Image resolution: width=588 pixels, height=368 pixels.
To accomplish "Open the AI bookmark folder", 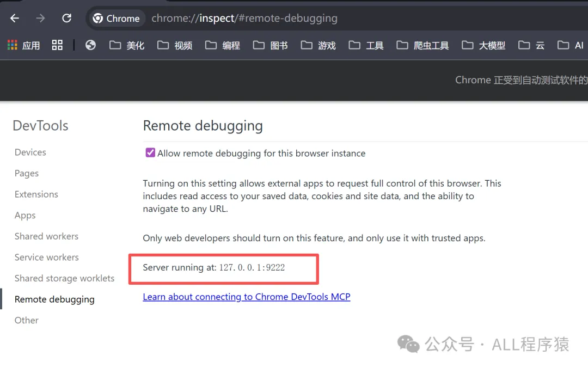I will click(571, 45).
